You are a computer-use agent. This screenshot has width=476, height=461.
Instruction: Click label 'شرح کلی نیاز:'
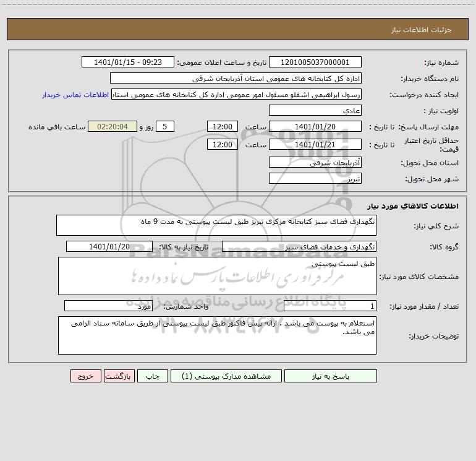click(x=436, y=226)
